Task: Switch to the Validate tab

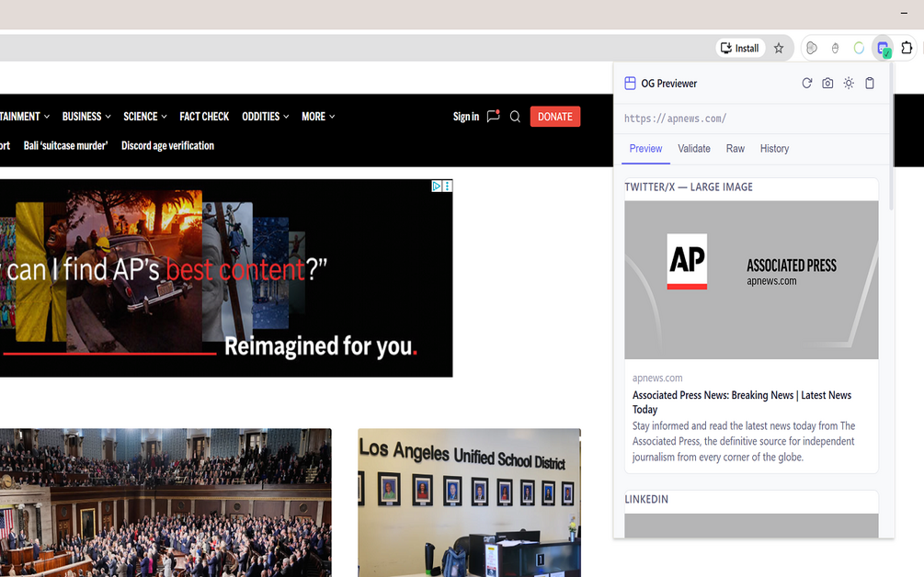Action: pos(693,149)
